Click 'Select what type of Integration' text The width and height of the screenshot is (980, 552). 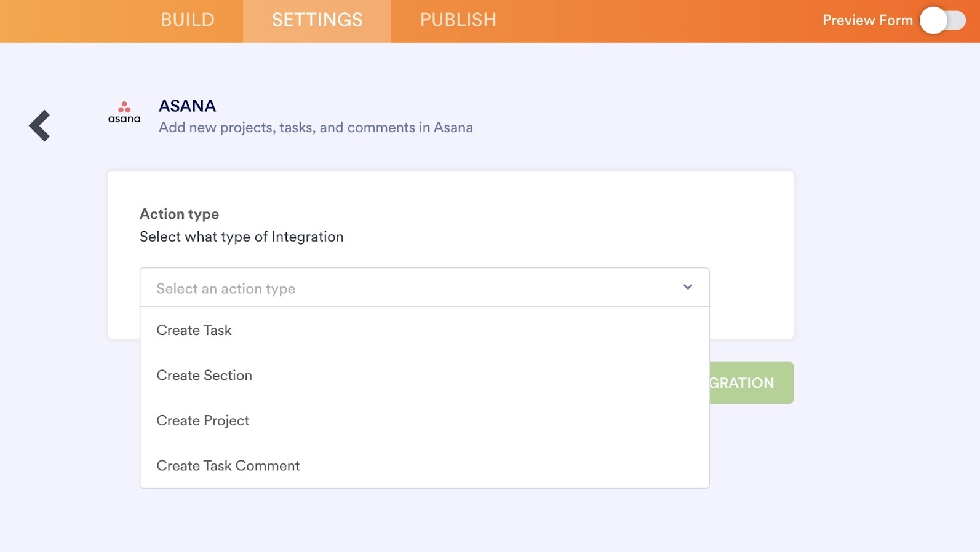pos(241,237)
